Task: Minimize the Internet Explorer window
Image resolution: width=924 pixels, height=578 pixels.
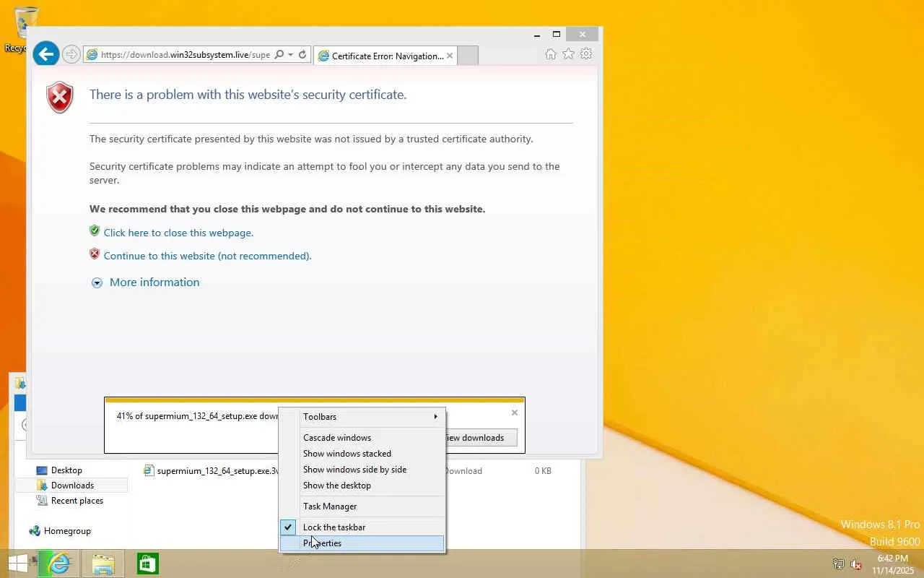Action: click(537, 34)
